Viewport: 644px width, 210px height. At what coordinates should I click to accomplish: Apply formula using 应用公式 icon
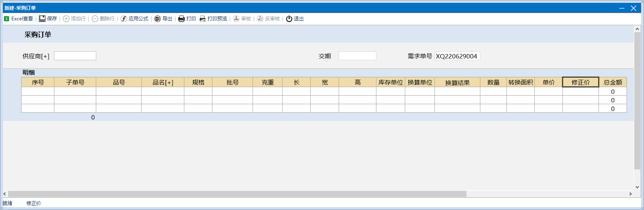tap(124, 19)
